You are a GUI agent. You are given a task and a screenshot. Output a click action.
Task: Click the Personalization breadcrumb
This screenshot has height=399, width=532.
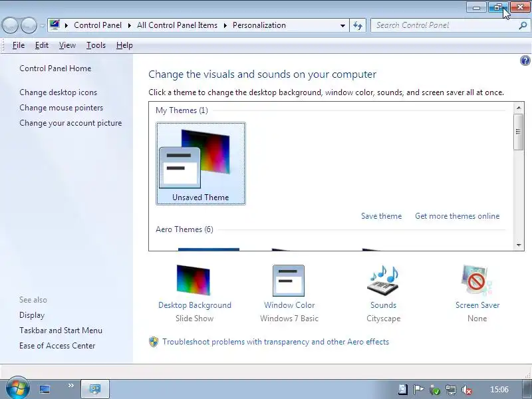pyautogui.click(x=259, y=25)
